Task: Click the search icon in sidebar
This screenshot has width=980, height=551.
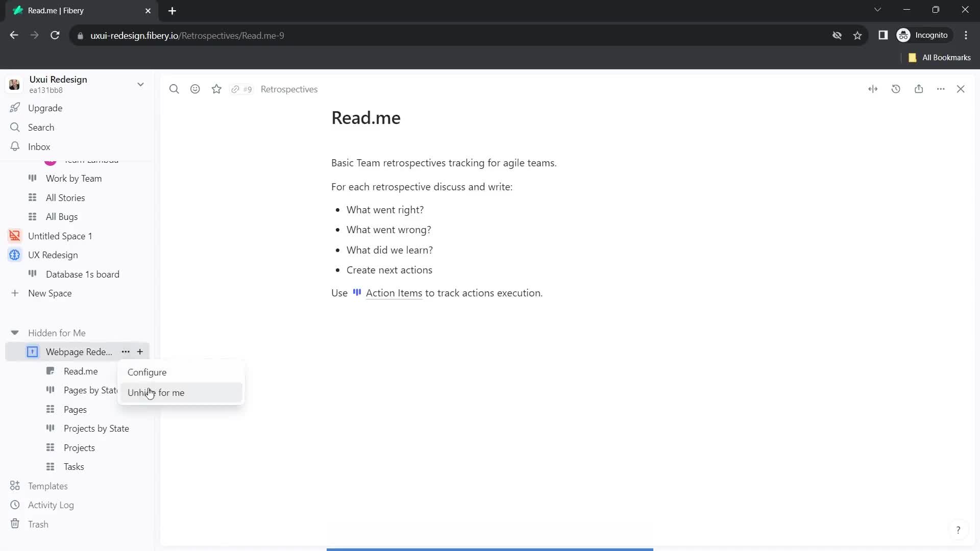Action: [x=15, y=127]
